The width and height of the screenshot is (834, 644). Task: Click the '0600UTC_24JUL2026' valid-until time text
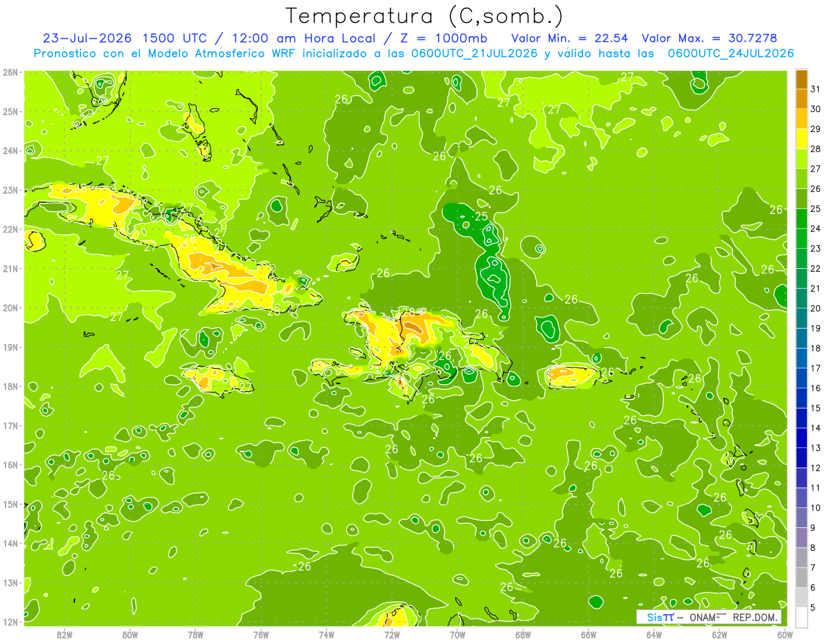coord(730,53)
